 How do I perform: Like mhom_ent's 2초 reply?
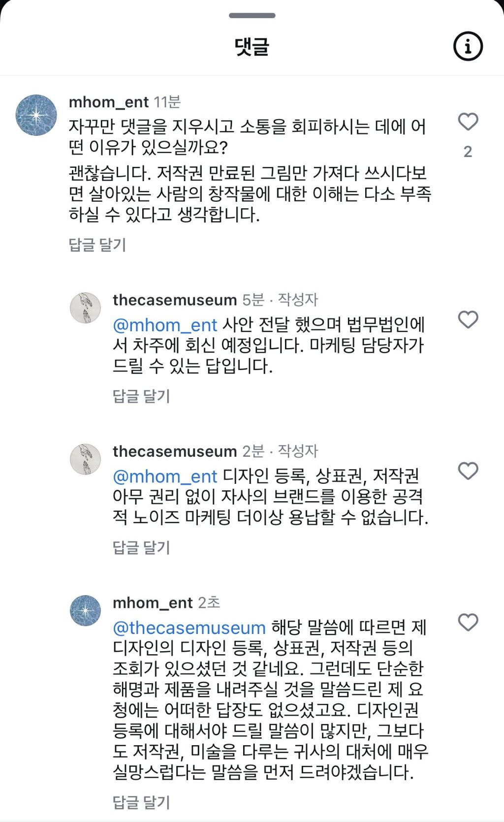(x=468, y=622)
